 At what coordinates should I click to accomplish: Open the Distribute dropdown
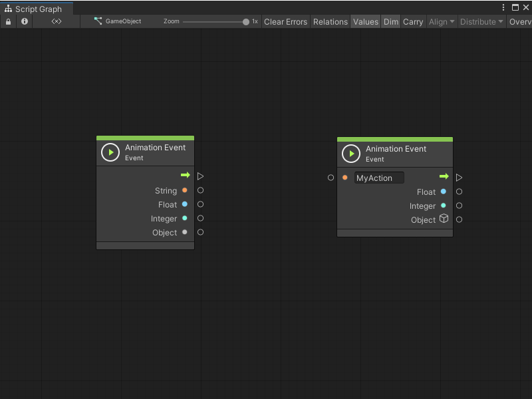(481, 21)
